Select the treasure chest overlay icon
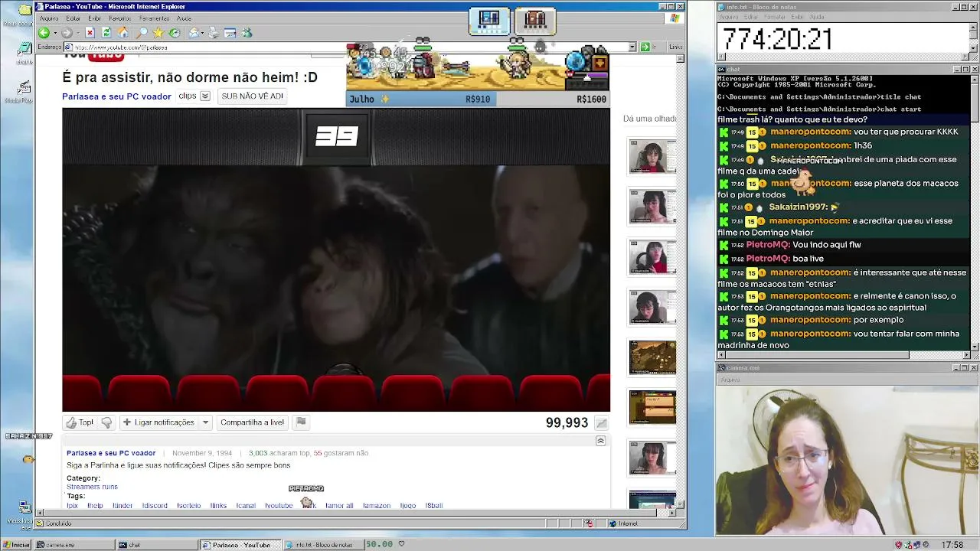The width and height of the screenshot is (980, 551). 535,20
